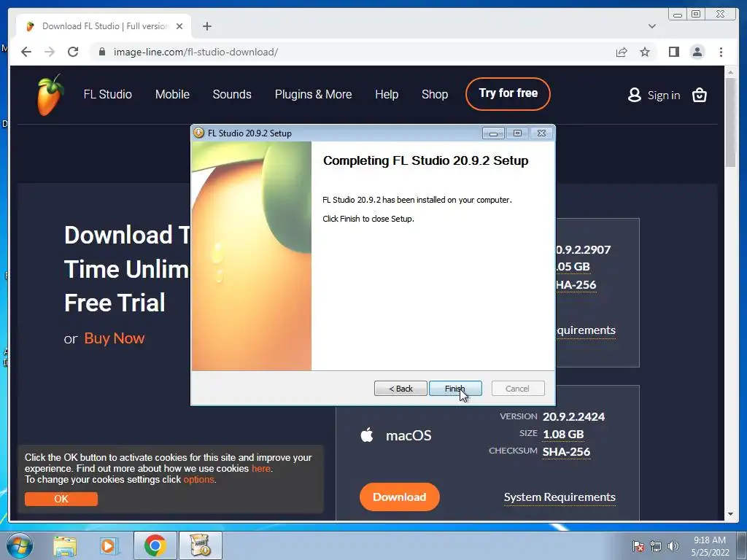This screenshot has width=747, height=560.
Task: Open Windows Start menu
Action: click(20, 545)
